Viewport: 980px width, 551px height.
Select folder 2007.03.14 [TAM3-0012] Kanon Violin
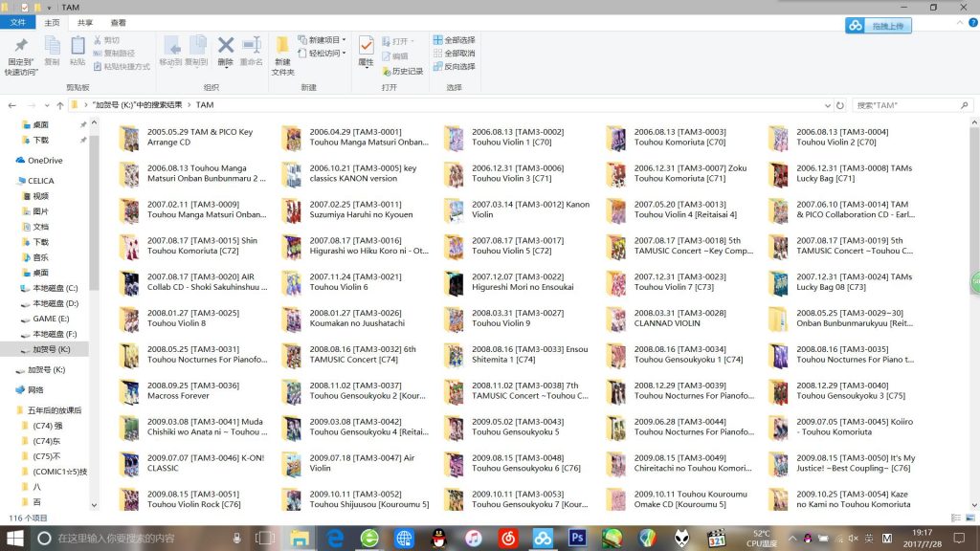[x=518, y=209]
